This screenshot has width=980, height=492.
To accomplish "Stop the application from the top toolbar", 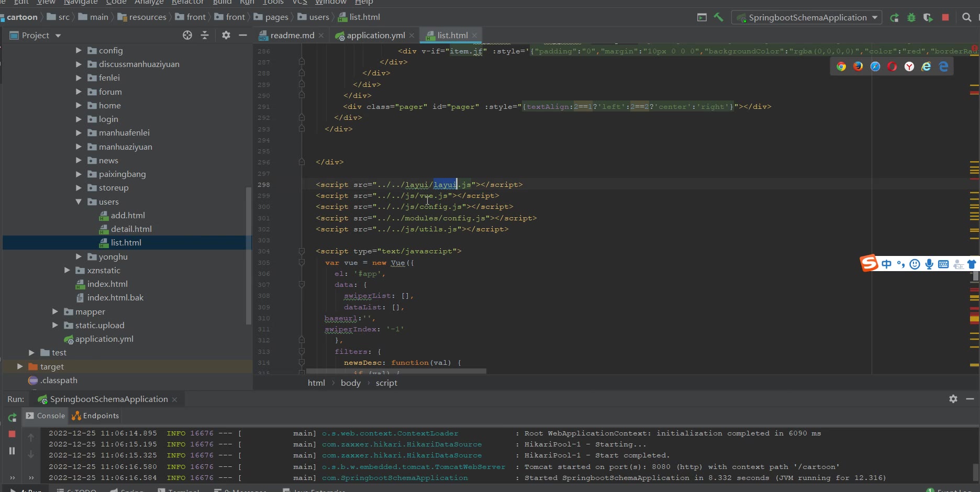I will point(945,17).
